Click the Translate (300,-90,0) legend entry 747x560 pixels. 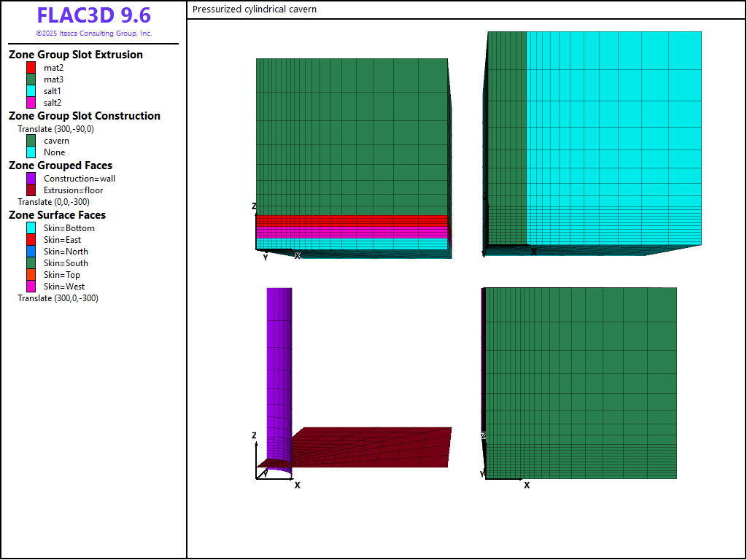[x=56, y=129]
